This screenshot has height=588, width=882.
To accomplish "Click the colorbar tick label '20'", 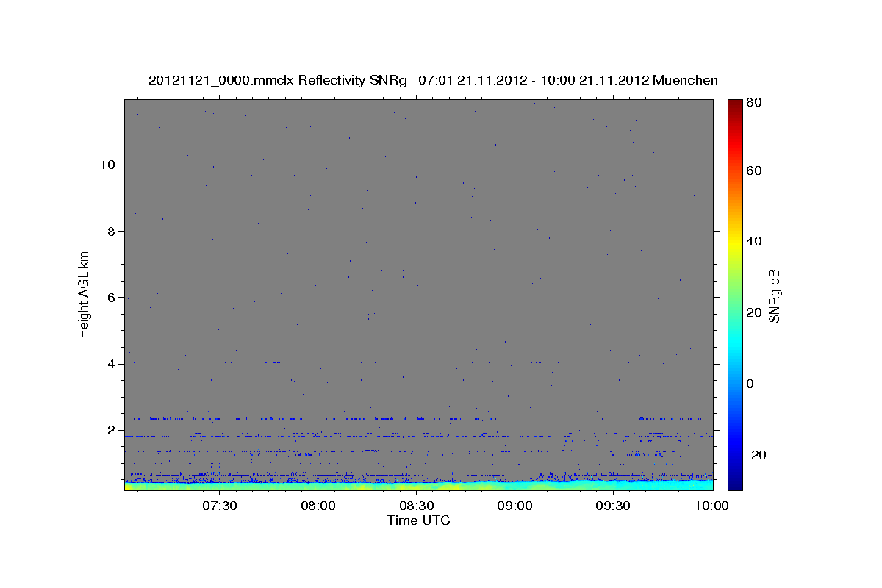I will (x=753, y=312).
